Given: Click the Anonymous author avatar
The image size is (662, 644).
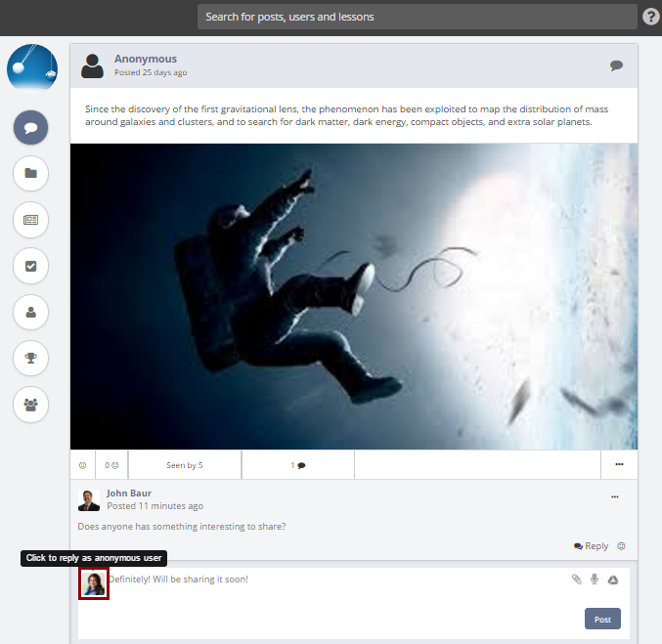Looking at the screenshot, I should click(x=92, y=65).
